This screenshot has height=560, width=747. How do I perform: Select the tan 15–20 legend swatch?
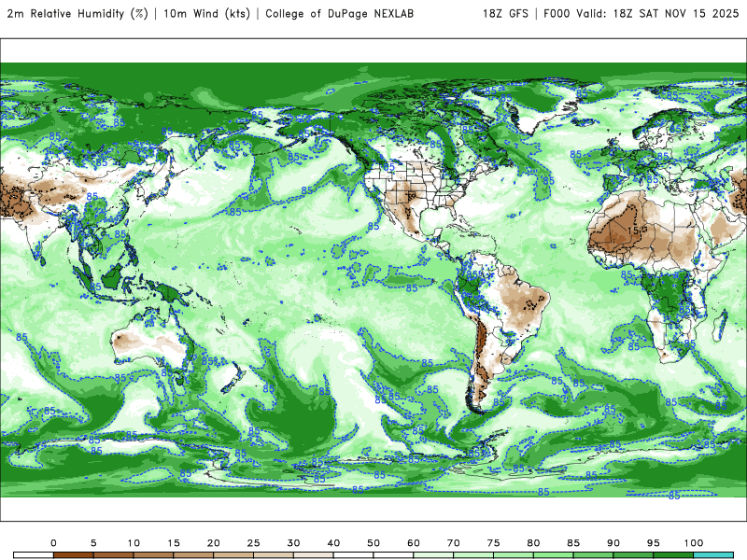(193, 555)
